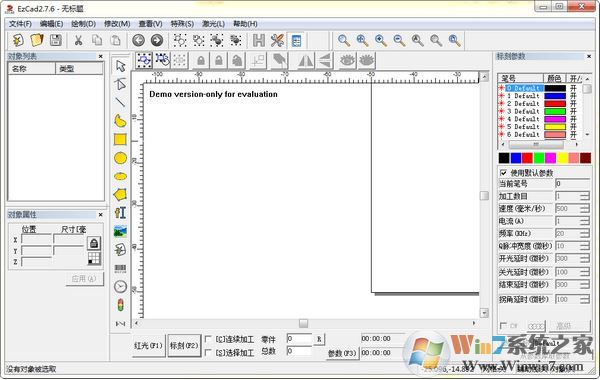Screen dimensions: 600x380
Task: Click the 当前笔号 input field
Action: click(572, 184)
